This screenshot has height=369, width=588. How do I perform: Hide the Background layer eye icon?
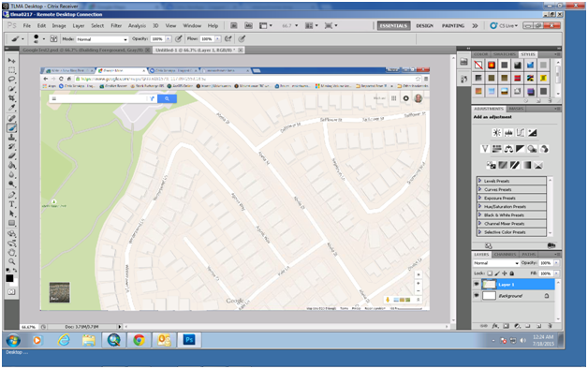click(477, 296)
